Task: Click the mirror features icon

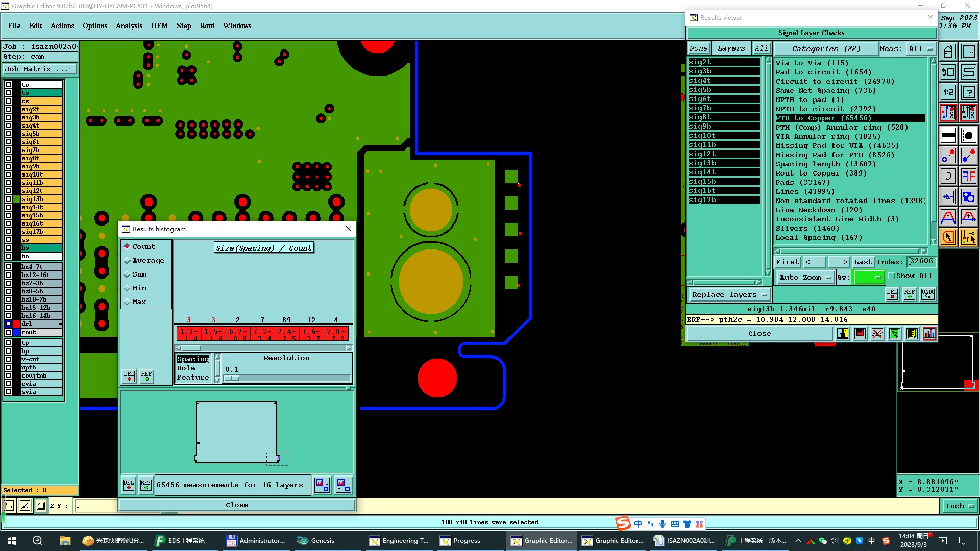Action: [x=968, y=177]
